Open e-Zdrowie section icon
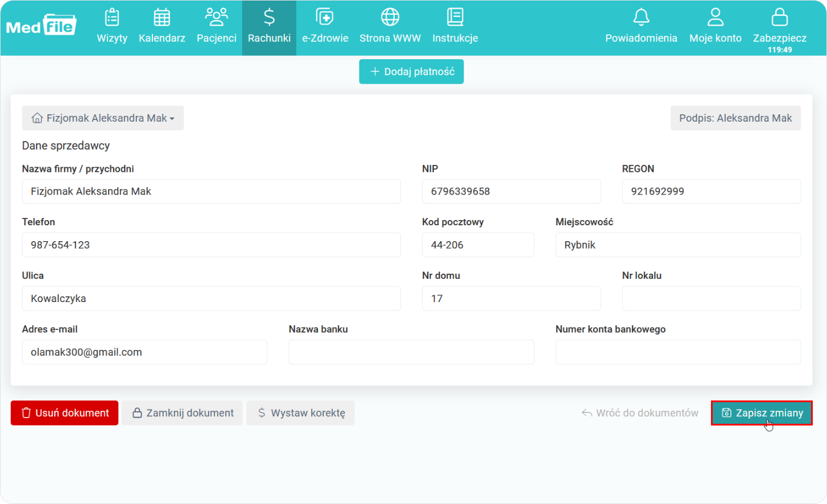827x504 pixels. (x=325, y=18)
